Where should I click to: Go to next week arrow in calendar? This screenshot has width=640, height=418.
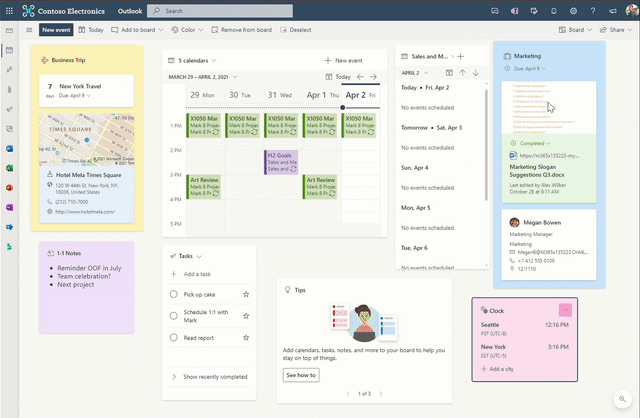pyautogui.click(x=373, y=77)
